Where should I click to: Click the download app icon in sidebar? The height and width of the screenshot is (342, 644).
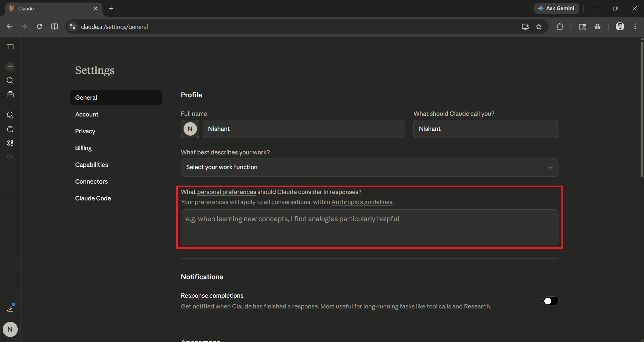tap(10, 308)
